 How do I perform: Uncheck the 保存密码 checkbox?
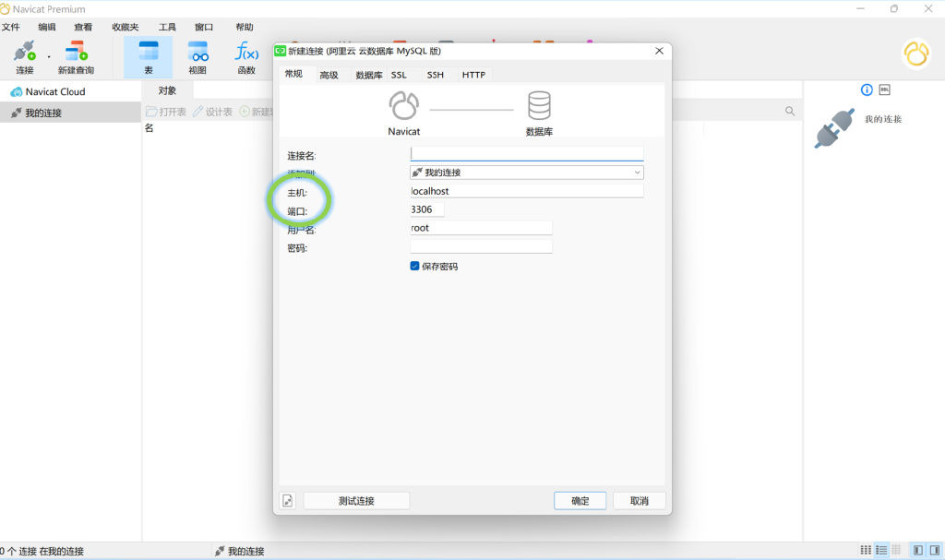pyautogui.click(x=414, y=266)
